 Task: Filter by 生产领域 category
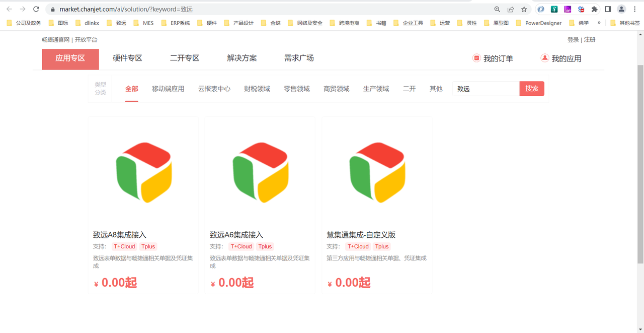coord(376,89)
